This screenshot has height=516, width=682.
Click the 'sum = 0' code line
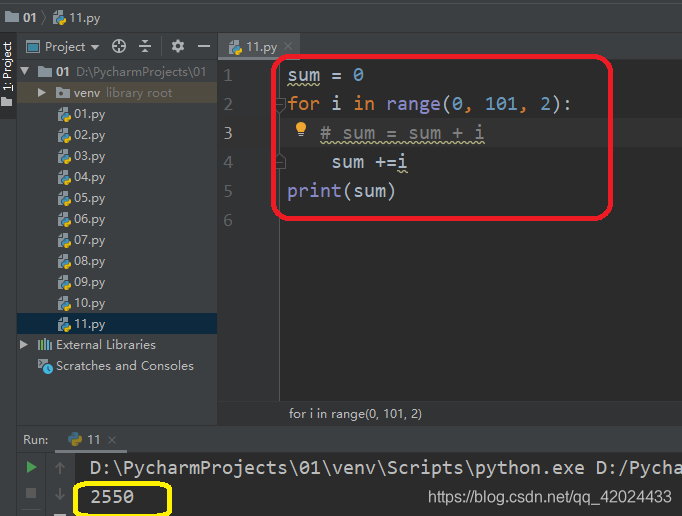tap(325, 75)
